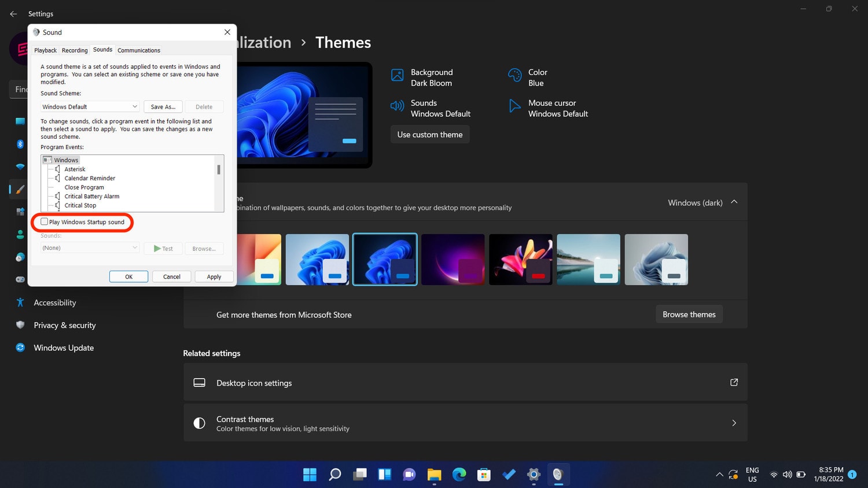
Task: Select Critical Battery Alarm event
Action: click(92, 197)
